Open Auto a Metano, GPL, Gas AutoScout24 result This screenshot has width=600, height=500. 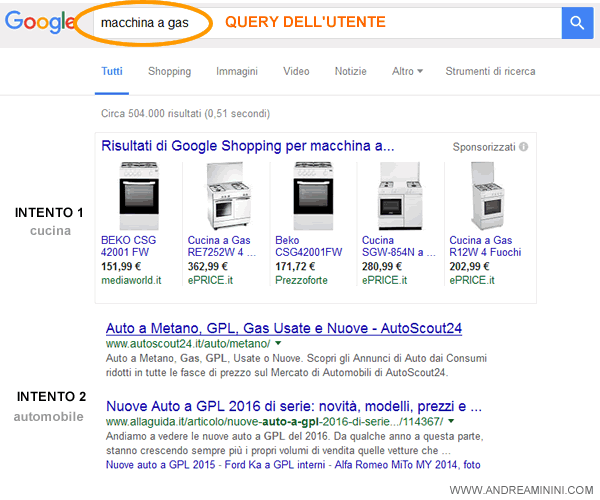point(284,328)
